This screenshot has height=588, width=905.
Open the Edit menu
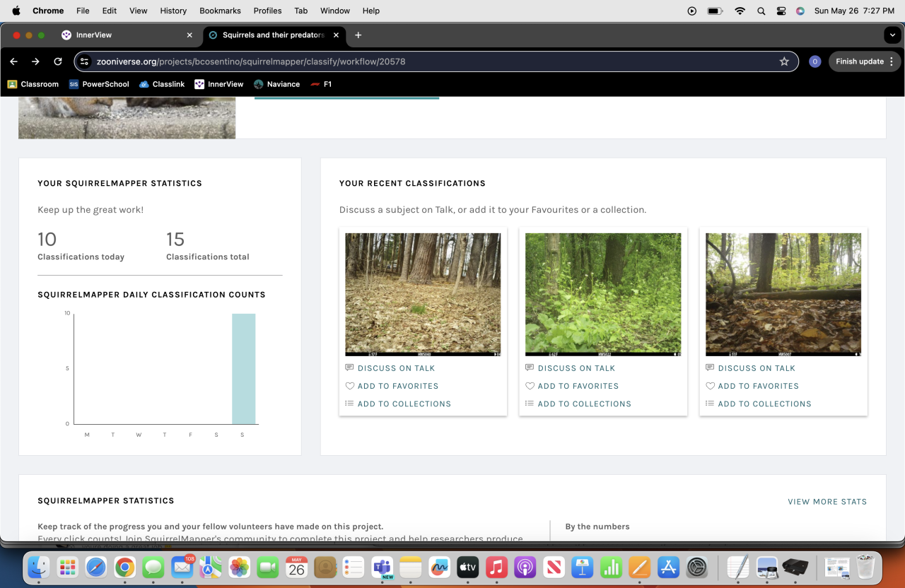[109, 11]
